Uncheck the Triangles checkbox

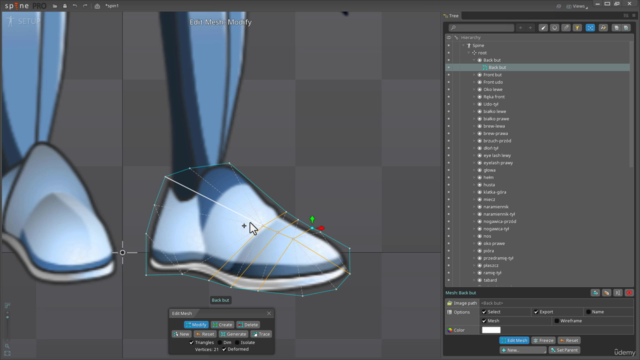coord(191,342)
